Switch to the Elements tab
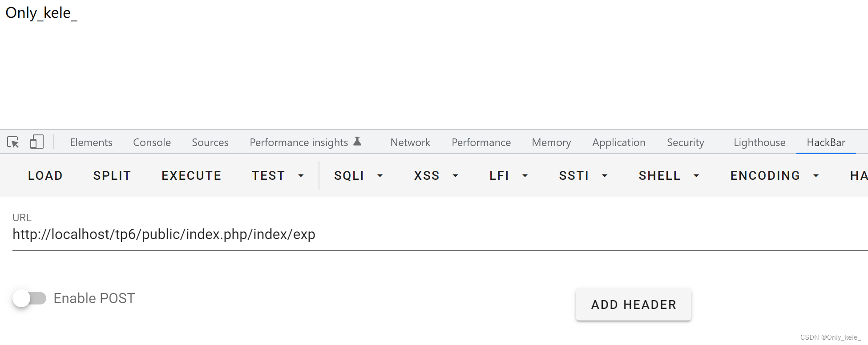 tap(91, 142)
